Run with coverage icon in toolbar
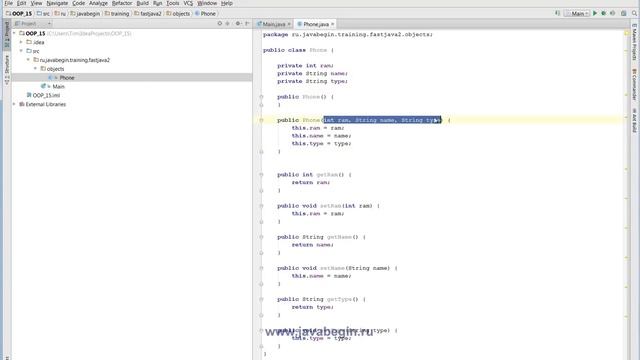Viewport: 640px width, 360px height. (612, 13)
